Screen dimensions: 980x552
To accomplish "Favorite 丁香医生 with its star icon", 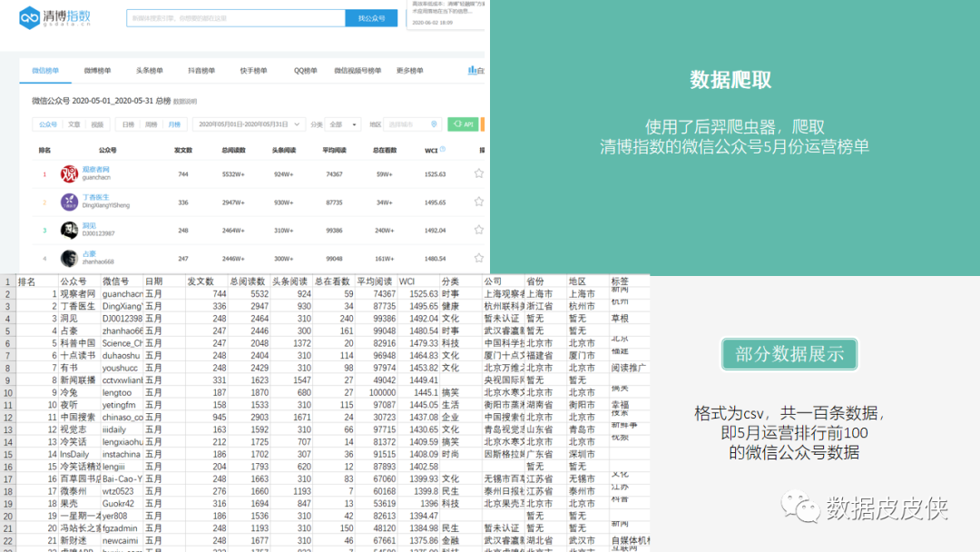I will click(479, 202).
